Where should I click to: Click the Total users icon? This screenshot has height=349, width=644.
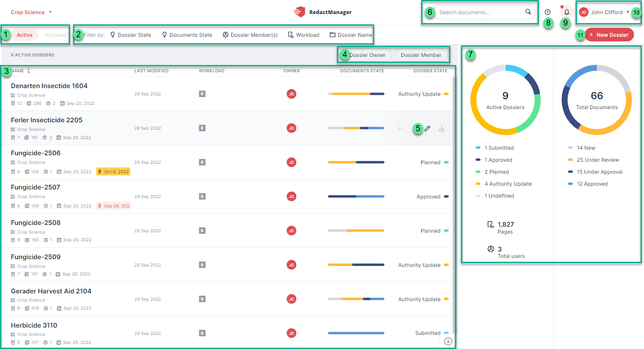(490, 249)
